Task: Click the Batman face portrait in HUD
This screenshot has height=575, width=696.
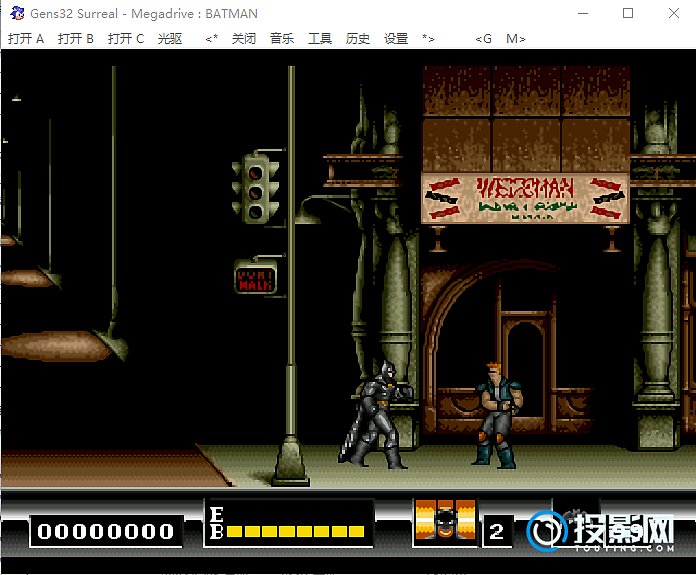Action: click(445, 520)
